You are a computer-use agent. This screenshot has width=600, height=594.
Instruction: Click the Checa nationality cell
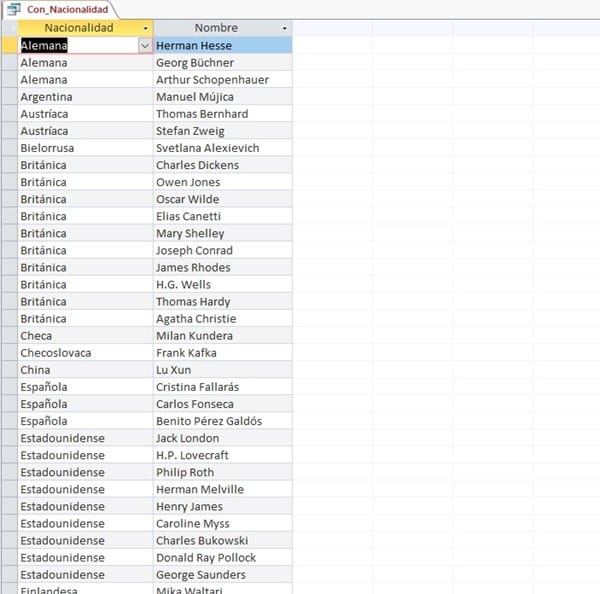click(x=85, y=336)
